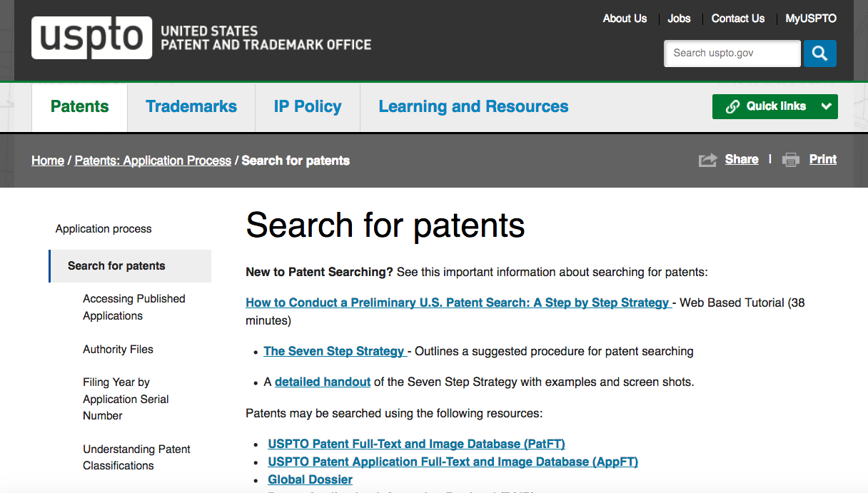Screen dimensions: 868x493
Task: Open Patents: Application Process breadcrumb
Action: click(x=153, y=161)
